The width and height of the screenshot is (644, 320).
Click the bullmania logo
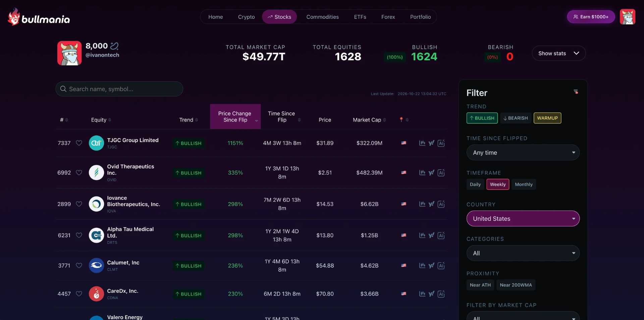[39, 17]
